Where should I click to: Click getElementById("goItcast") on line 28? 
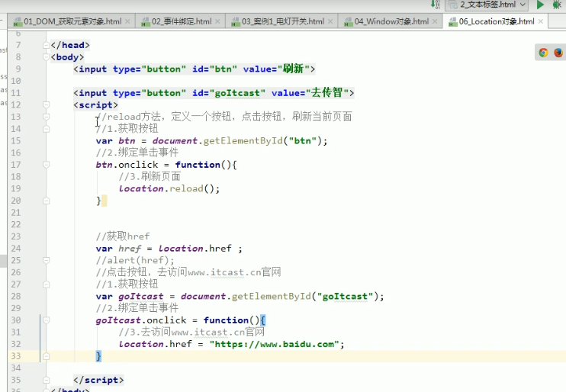click(304, 297)
